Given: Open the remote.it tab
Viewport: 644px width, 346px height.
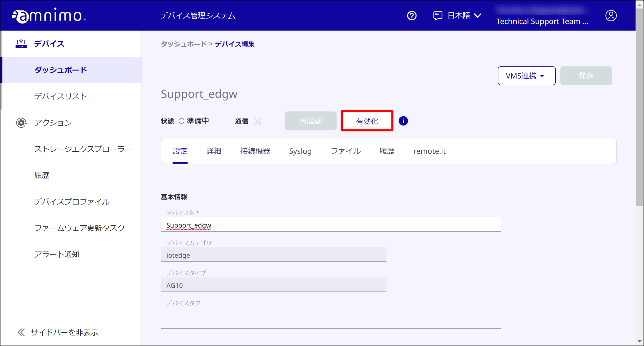Looking at the screenshot, I should tap(429, 151).
